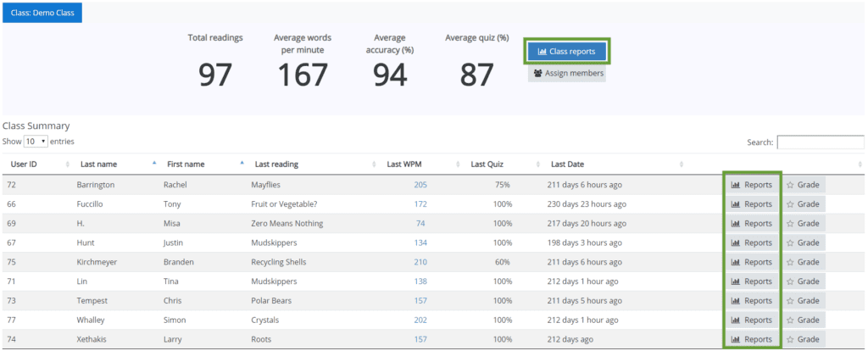Open Reports for Larry Xethakis
Viewport: 868px width, 351px height.
[752, 339]
